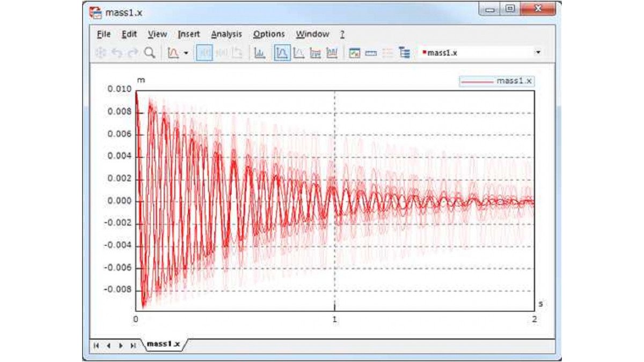The image size is (644, 362).
Task: Click the blue ruler measure icon
Action: point(371,53)
